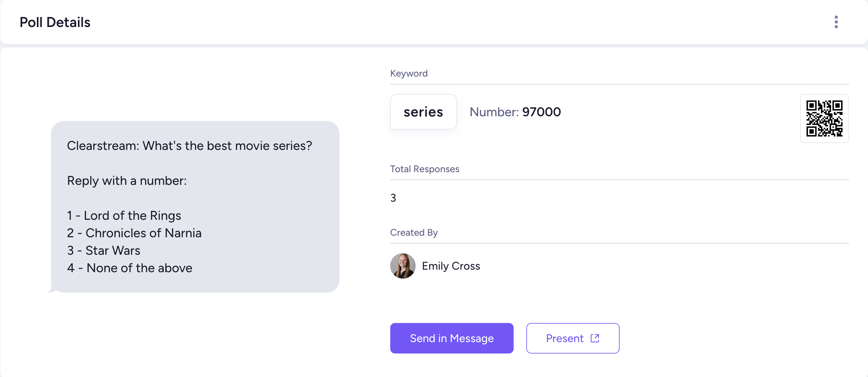Viewport: 868px width, 377px height.
Task: Click the Total Responses section label
Action: coord(424,169)
